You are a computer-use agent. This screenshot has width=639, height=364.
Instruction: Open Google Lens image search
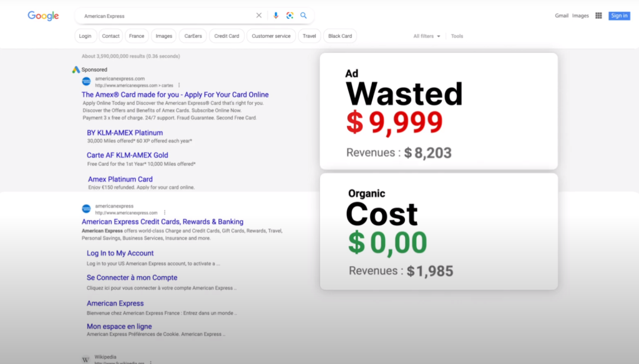tap(289, 15)
